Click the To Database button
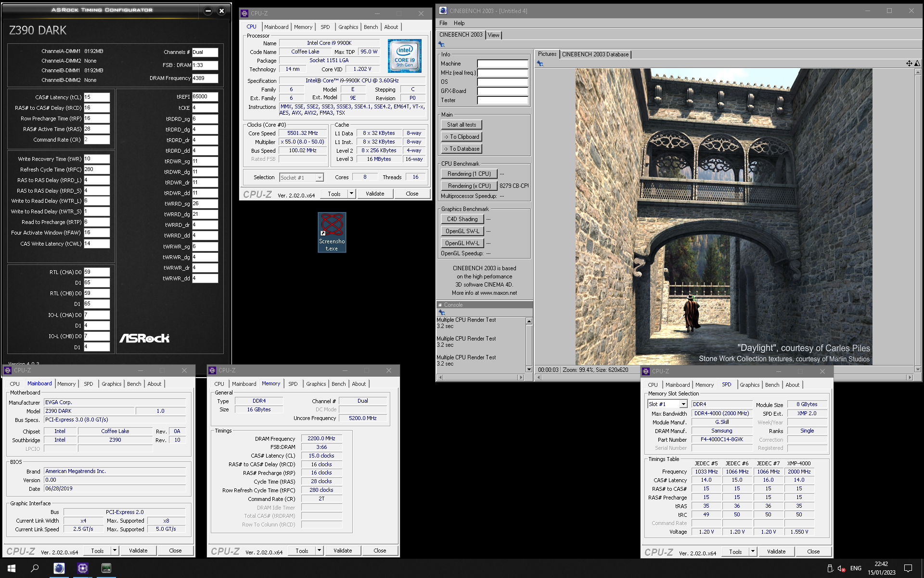The image size is (924, 578). 462,149
